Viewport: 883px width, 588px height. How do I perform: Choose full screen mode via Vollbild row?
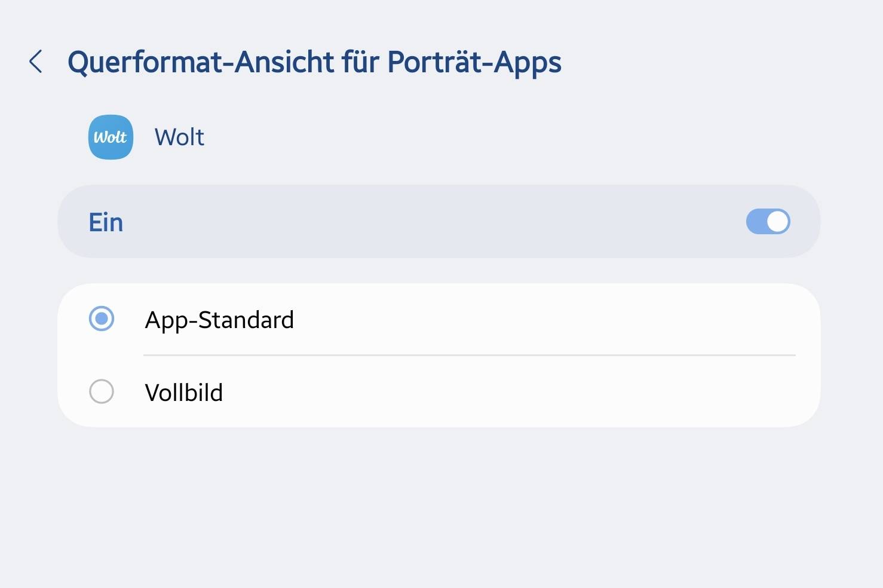(439, 392)
